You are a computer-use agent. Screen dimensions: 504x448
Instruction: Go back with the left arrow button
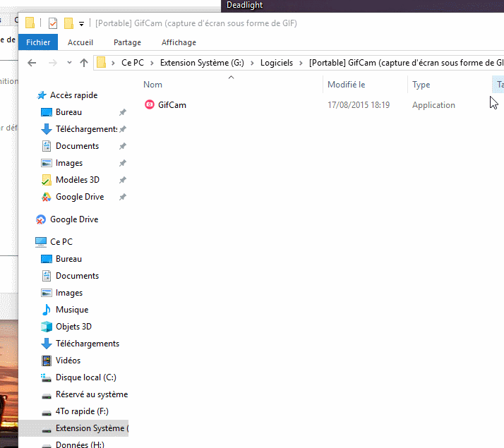point(32,63)
